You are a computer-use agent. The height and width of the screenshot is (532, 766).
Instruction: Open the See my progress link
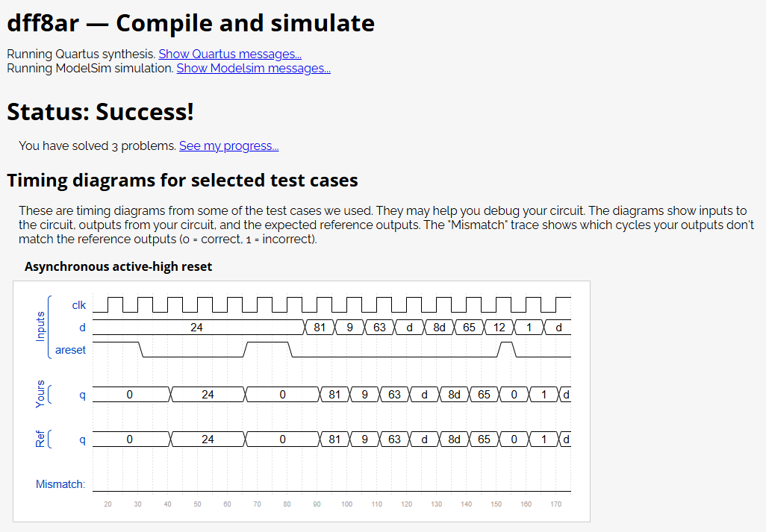pos(228,145)
